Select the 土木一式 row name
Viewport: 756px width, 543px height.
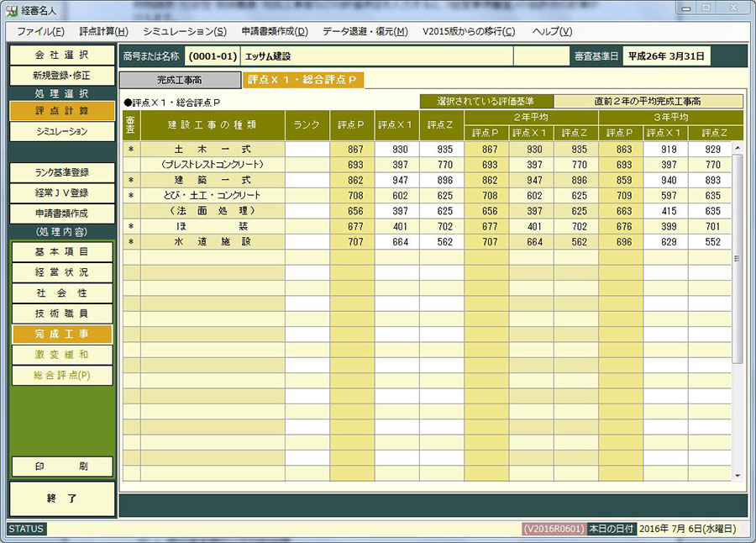point(213,150)
